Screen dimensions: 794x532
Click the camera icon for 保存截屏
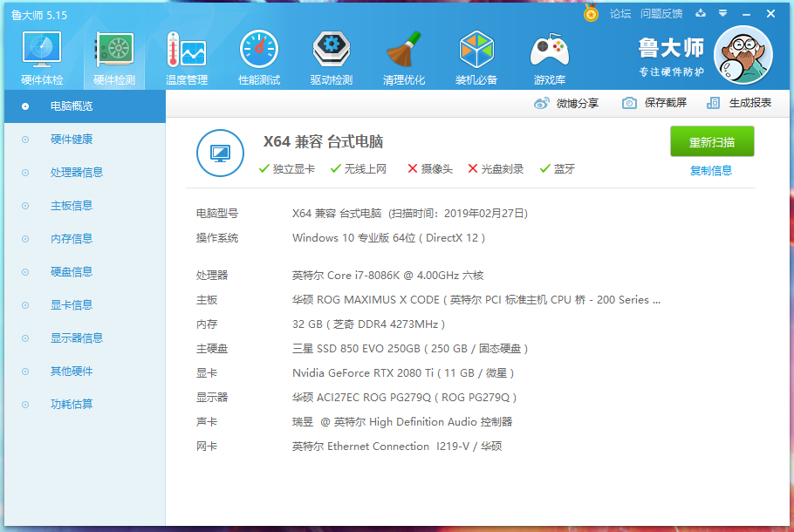629,103
